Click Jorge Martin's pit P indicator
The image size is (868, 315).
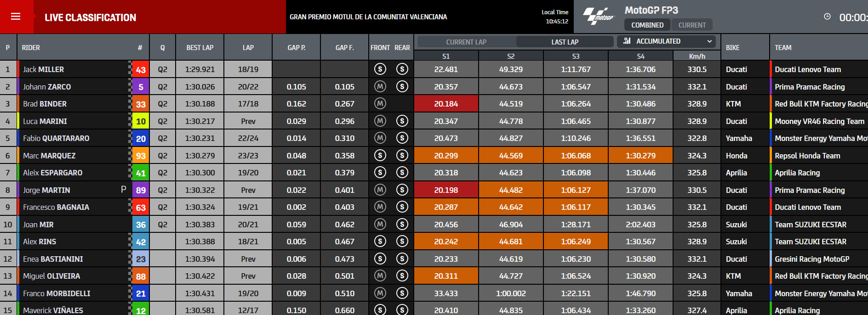[x=123, y=189]
